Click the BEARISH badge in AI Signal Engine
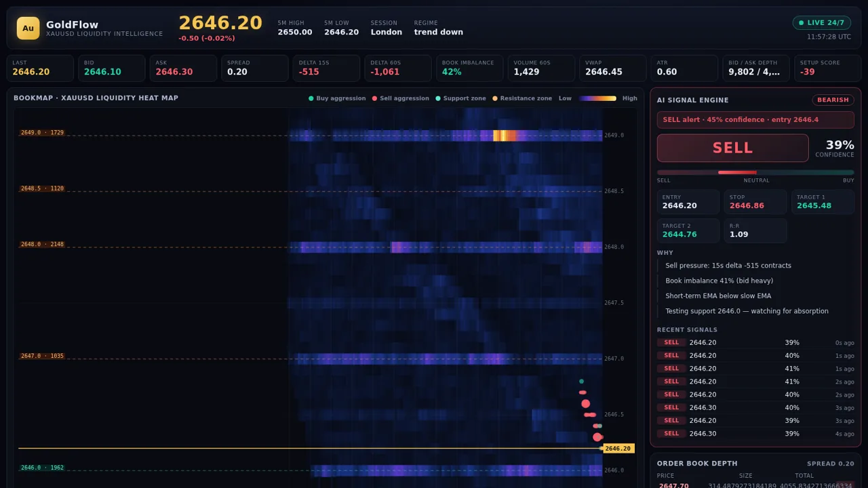Screen dimensions: 868x488 [833, 100]
